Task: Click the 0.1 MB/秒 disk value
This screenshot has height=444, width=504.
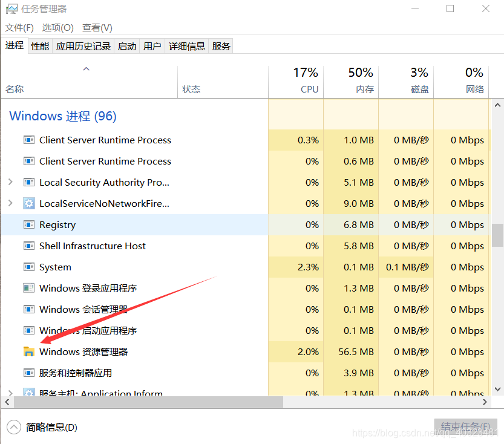Action: (x=407, y=267)
